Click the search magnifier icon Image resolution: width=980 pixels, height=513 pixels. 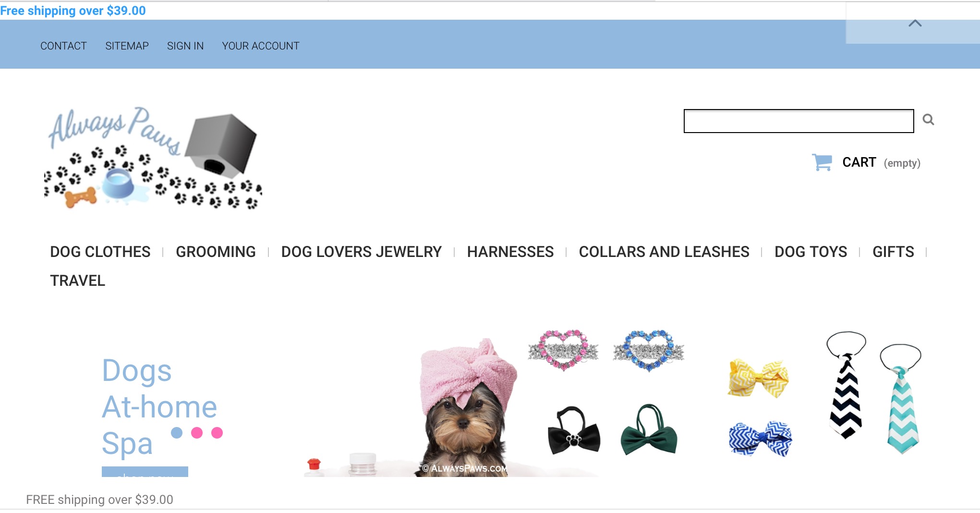[x=928, y=120]
